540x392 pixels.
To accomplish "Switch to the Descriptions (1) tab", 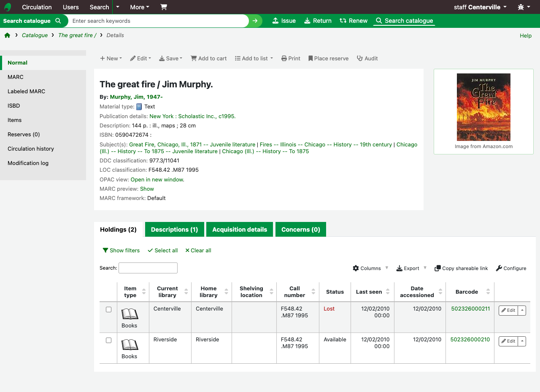I will coord(175,230).
